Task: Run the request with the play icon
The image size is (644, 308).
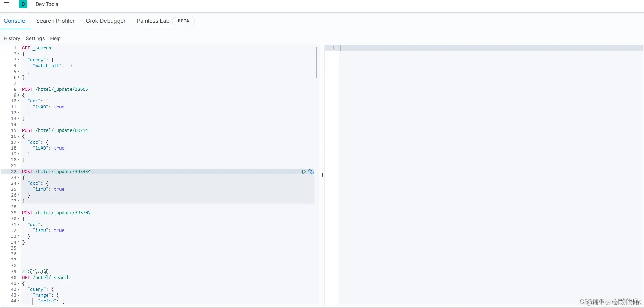Action: (x=304, y=172)
